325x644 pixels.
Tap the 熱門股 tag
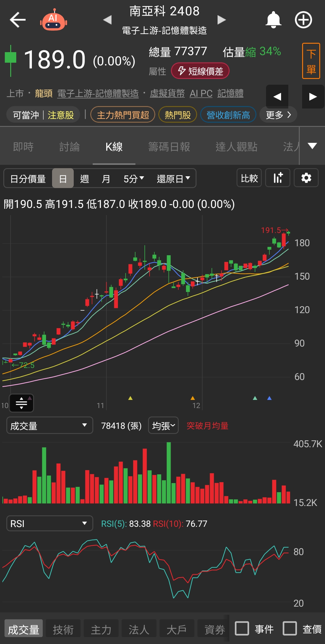[x=178, y=115]
